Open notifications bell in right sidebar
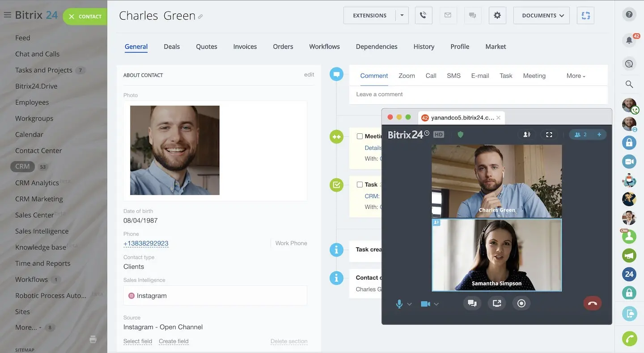 pos(629,40)
